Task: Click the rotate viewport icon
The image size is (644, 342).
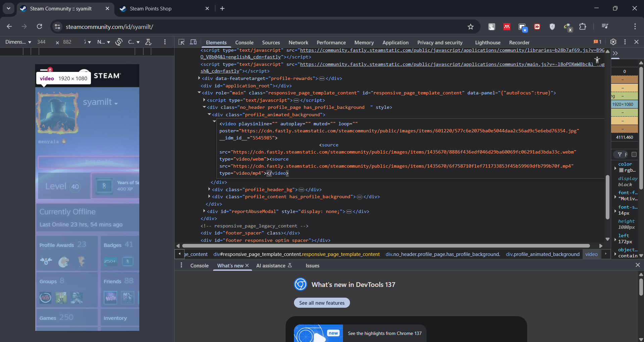Action: [119, 42]
